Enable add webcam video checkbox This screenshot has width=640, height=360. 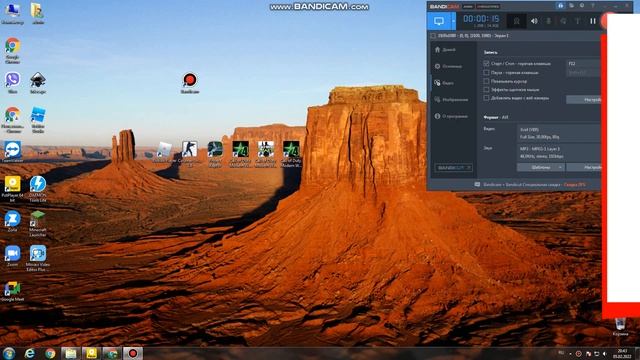pyautogui.click(x=486, y=98)
